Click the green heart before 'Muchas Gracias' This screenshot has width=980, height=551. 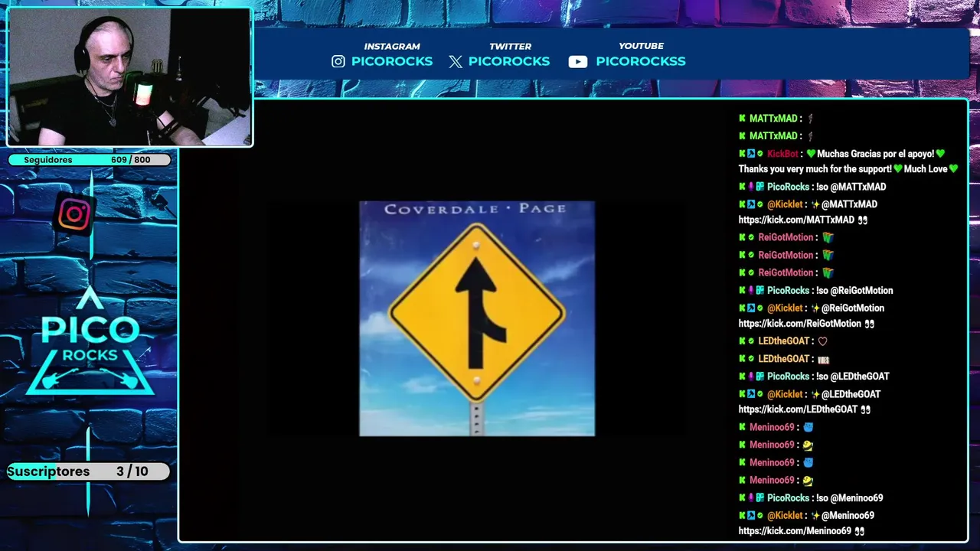coord(811,154)
